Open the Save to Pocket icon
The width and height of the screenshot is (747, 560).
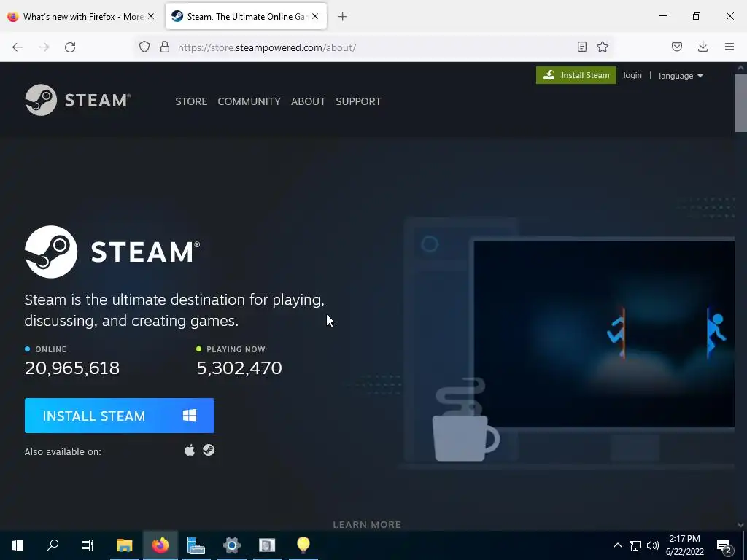tap(676, 47)
